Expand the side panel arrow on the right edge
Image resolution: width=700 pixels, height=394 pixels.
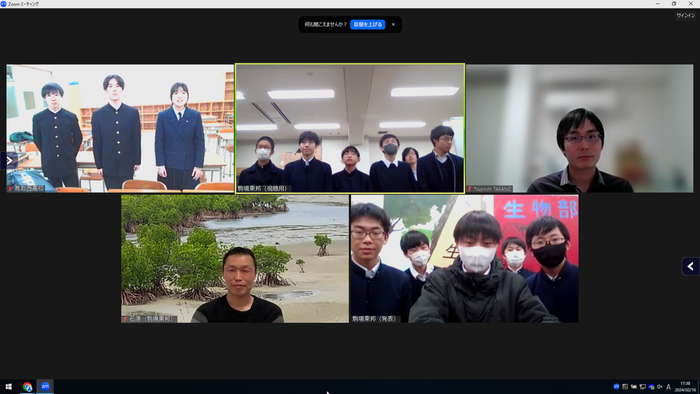tap(691, 266)
